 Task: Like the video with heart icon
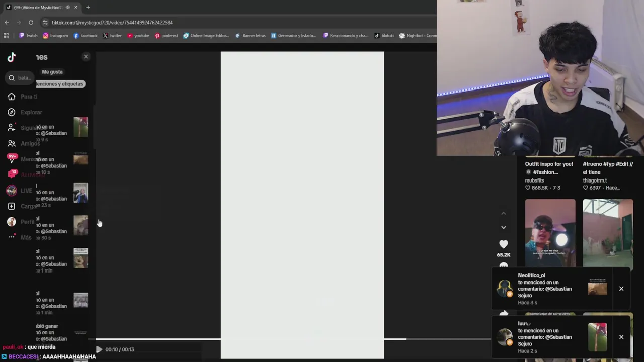pos(504,244)
